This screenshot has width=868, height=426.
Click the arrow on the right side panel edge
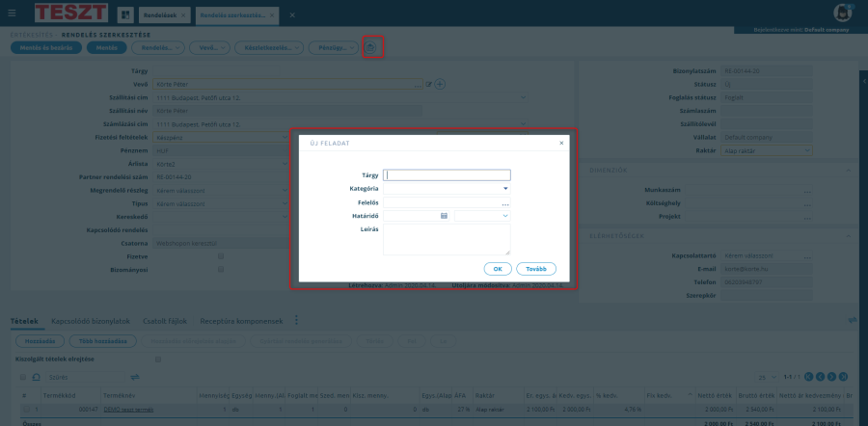[x=864, y=81]
